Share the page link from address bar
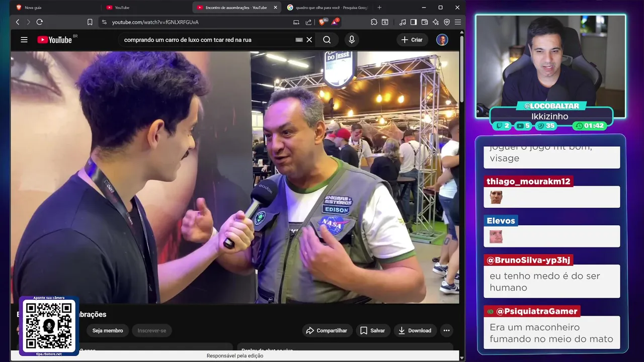Image resolution: width=644 pixels, height=362 pixels. [x=308, y=22]
